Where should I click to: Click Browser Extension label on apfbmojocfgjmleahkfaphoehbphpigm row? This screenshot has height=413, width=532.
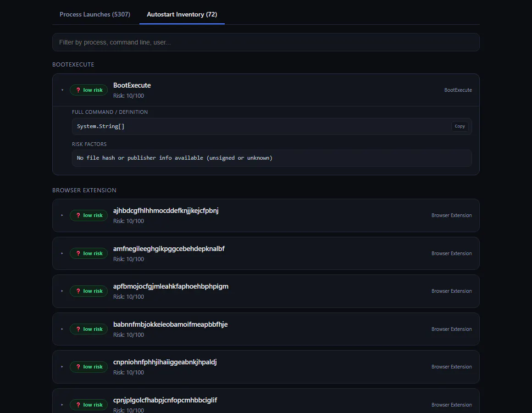[452, 291]
